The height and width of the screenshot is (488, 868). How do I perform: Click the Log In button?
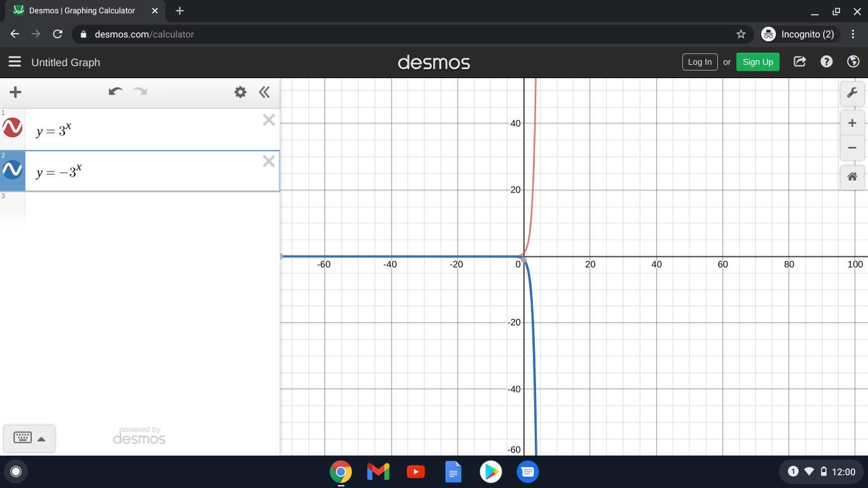(699, 62)
